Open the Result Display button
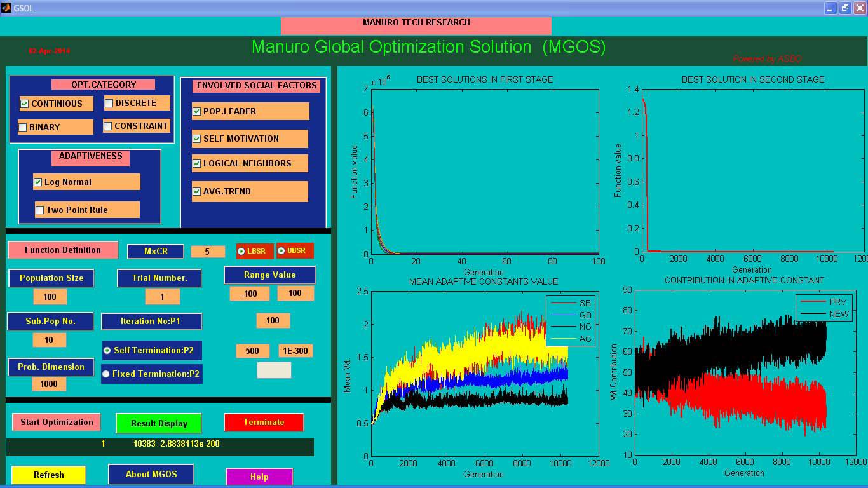This screenshot has height=488, width=868. [x=159, y=423]
